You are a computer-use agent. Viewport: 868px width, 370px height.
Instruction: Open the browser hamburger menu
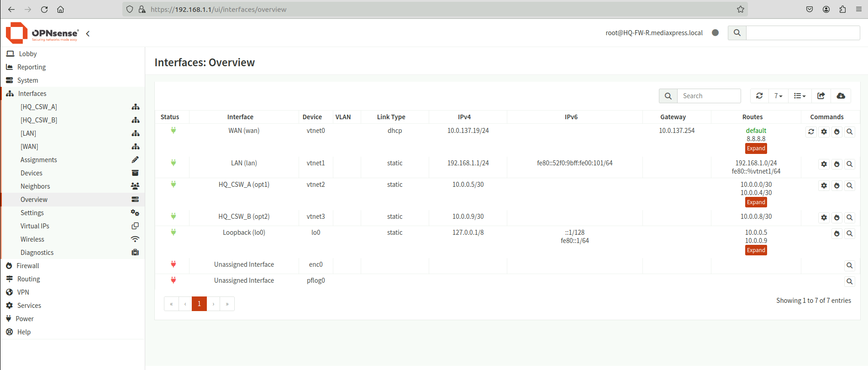(858, 9)
